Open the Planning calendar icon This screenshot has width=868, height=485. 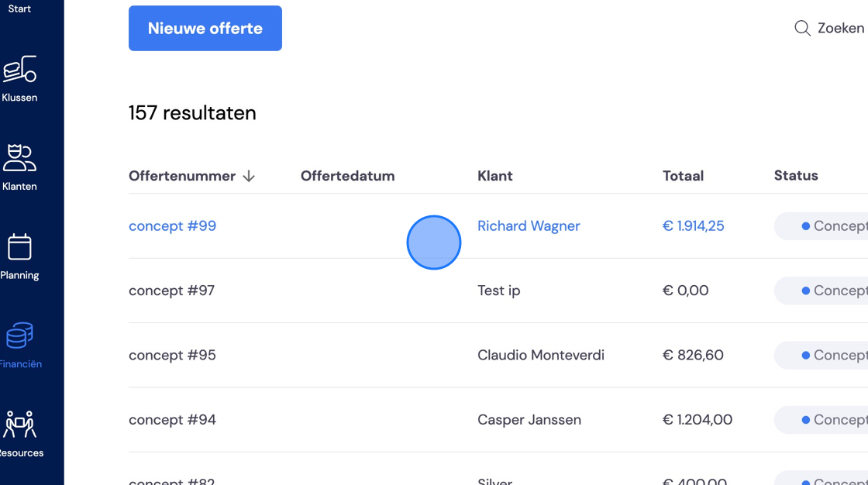[x=19, y=246]
